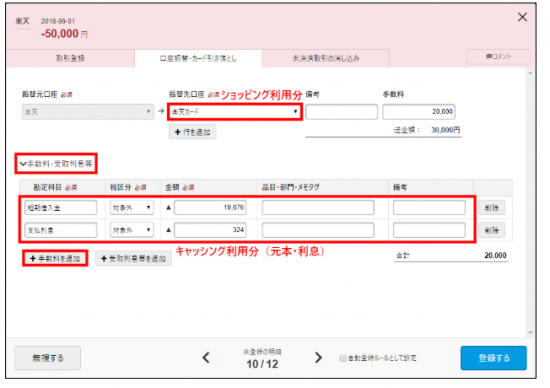Click the scrollbar down arrow
The height and width of the screenshot is (388, 550).
(x=530, y=332)
